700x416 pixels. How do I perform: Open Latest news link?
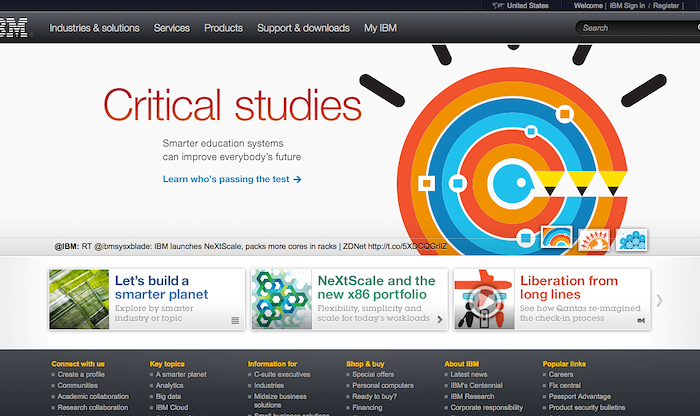click(469, 374)
